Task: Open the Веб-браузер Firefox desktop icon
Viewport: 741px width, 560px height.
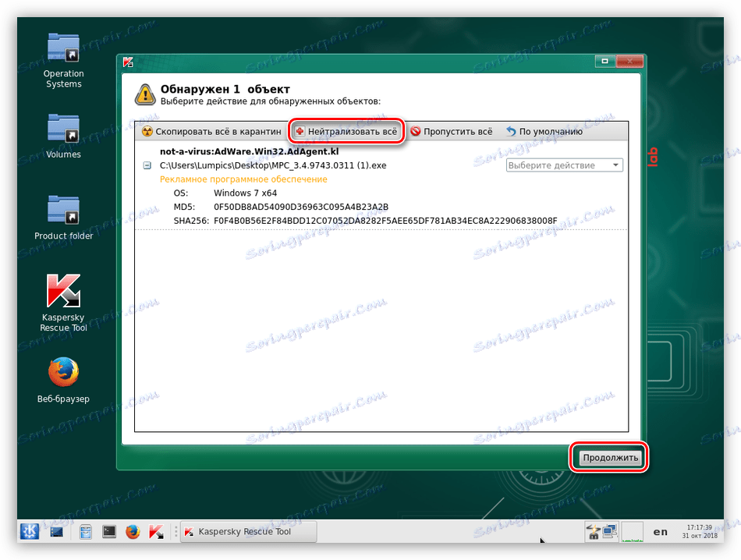Action: [63, 380]
